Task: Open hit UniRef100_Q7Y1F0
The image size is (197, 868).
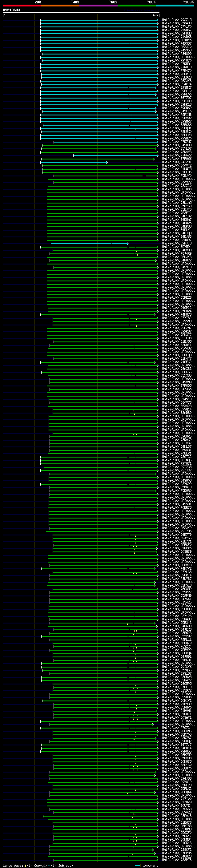Action: (x=177, y=26)
